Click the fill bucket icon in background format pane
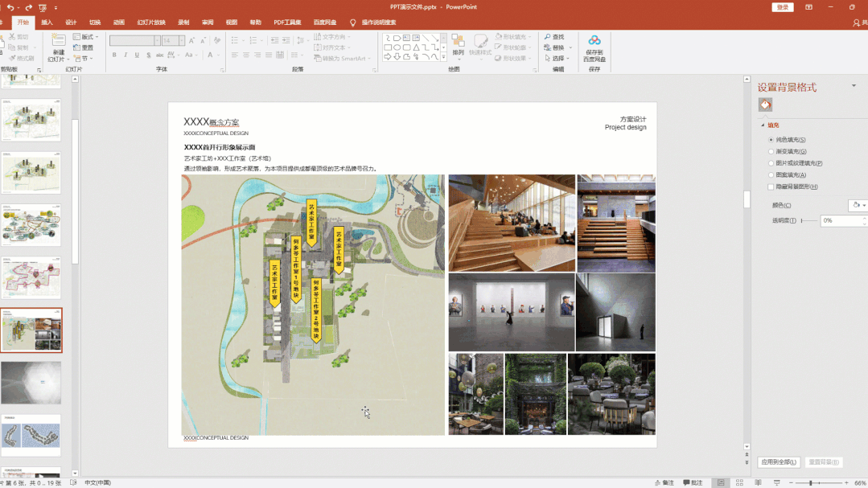Image resolution: width=868 pixels, height=488 pixels. coord(765,105)
